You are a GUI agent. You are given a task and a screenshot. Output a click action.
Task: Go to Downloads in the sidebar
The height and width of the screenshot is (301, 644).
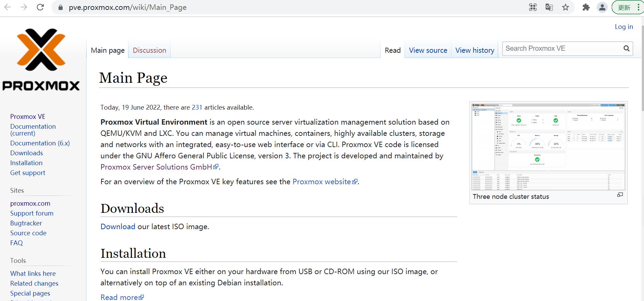tap(27, 153)
